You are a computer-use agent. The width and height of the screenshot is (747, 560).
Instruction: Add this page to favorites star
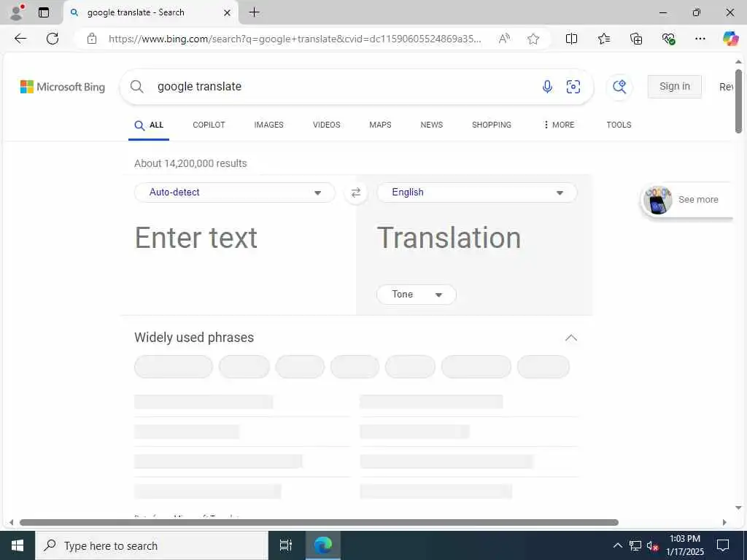coord(533,39)
